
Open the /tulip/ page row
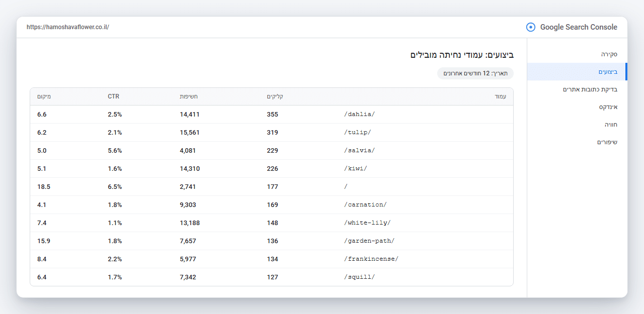(272, 133)
